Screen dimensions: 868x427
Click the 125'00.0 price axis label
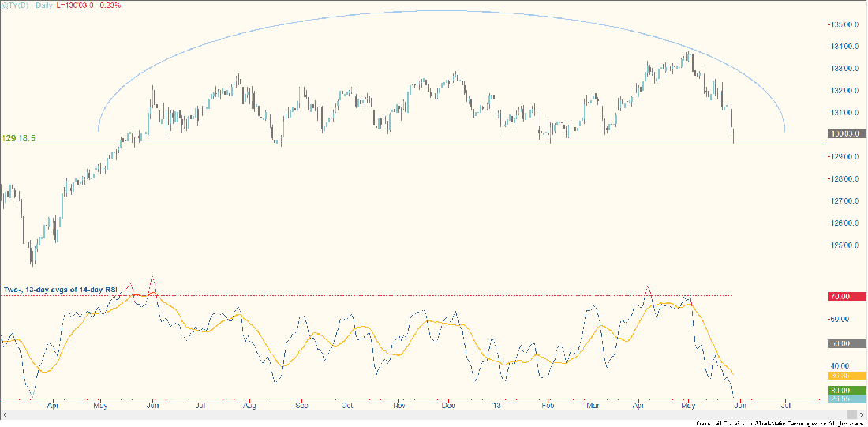(x=846, y=245)
